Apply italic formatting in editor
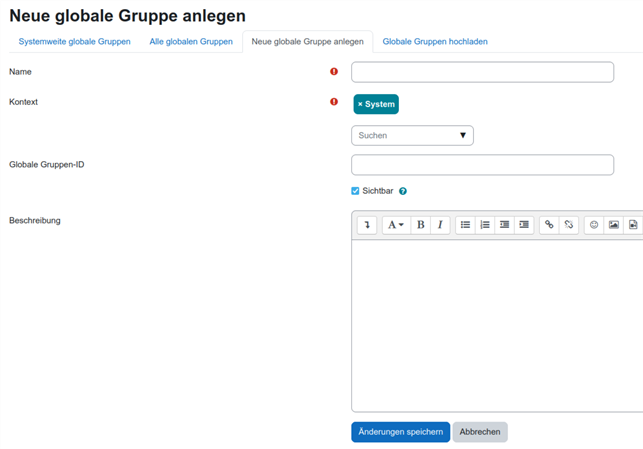 [x=440, y=225]
